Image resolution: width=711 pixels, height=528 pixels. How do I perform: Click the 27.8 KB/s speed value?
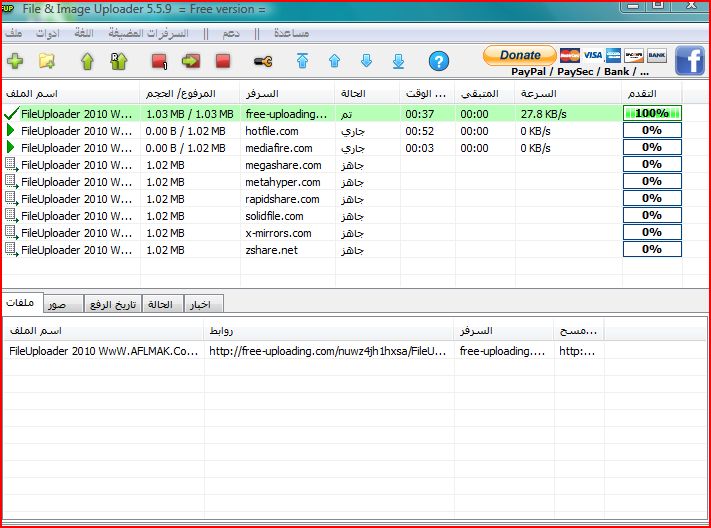click(x=543, y=114)
